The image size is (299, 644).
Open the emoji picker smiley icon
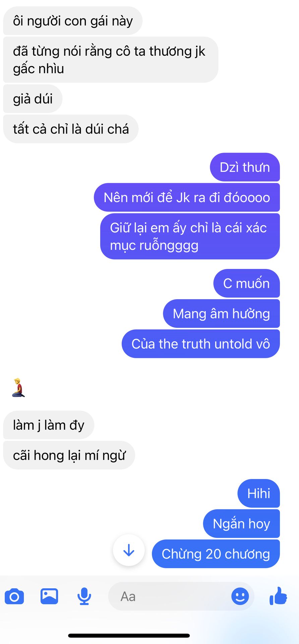click(x=240, y=596)
